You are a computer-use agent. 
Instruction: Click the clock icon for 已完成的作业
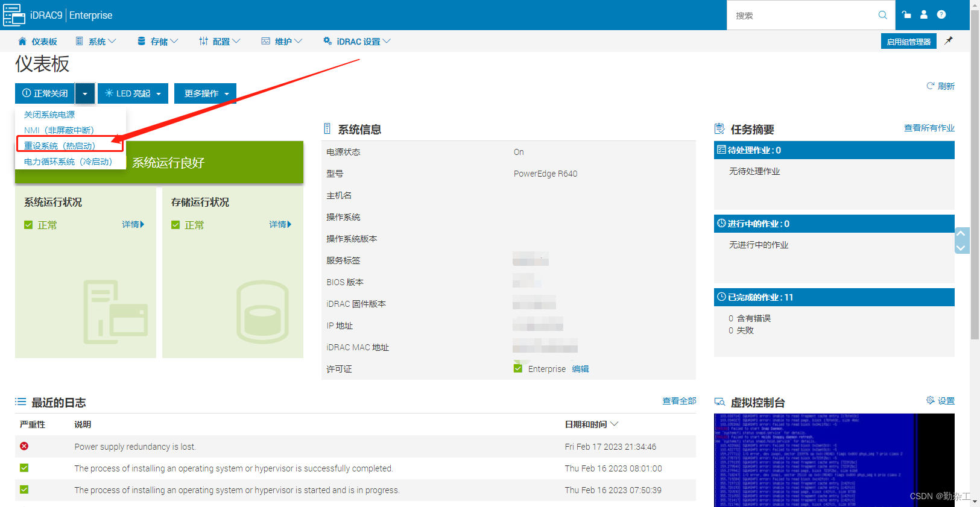pos(721,297)
